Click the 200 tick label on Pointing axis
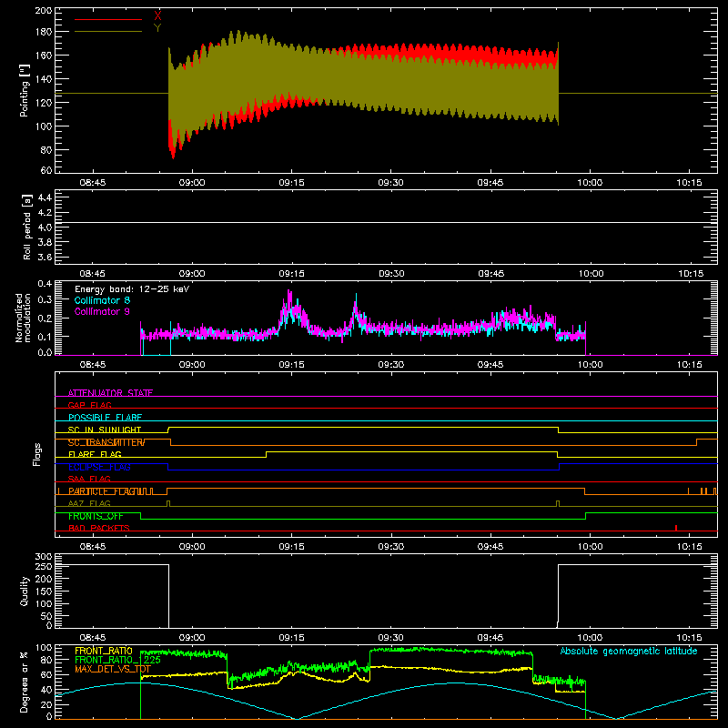This screenshot has width=728, height=728. pos(43,10)
